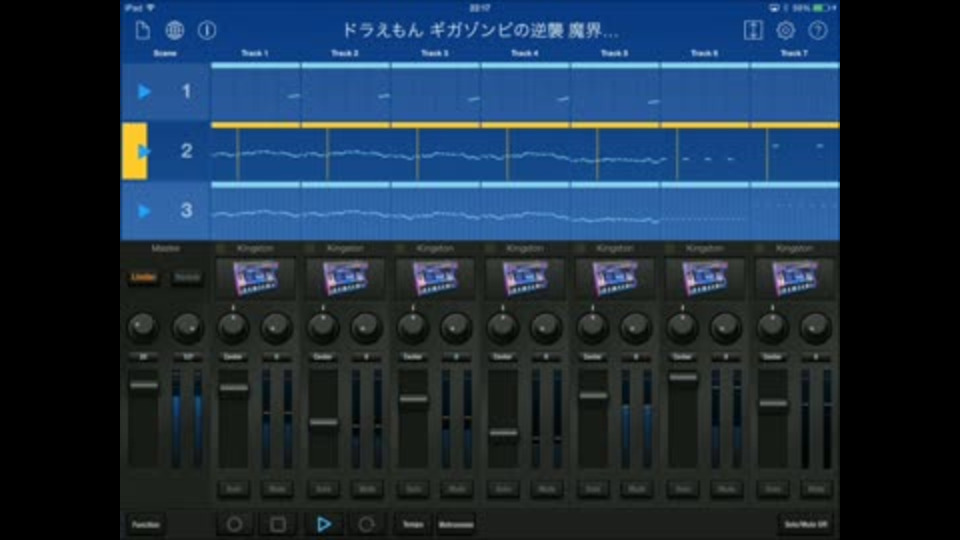Click the Track 1 pan knob
This screenshot has height=540, width=960.
(233, 328)
